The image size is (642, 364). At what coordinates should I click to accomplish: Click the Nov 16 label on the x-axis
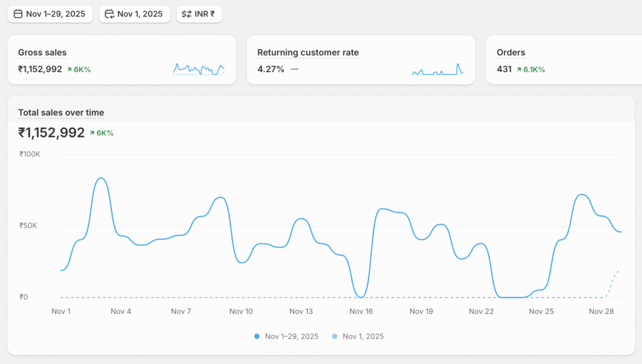click(361, 311)
